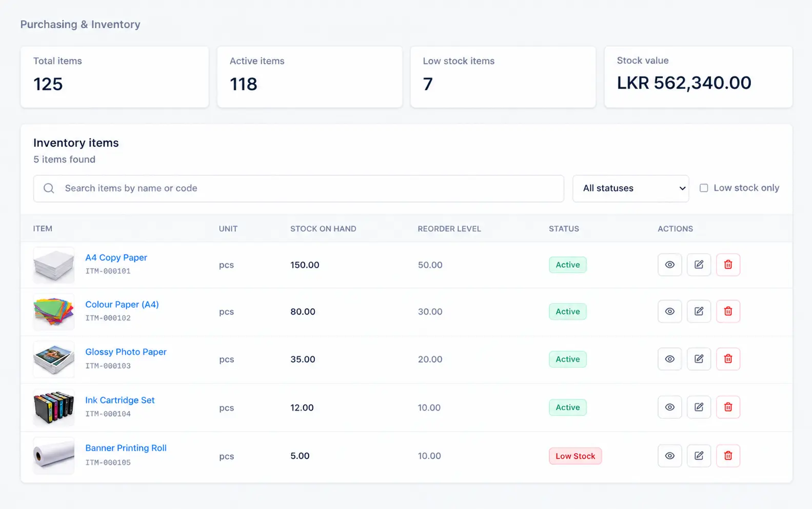Click the 150.00 stock on hand value
Screen dimensions: 812x509
point(305,265)
